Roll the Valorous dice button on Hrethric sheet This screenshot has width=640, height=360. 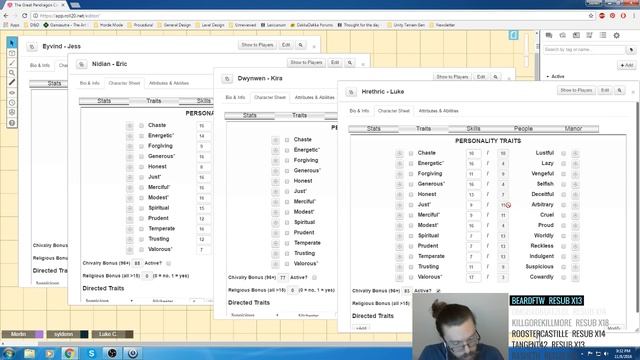[399, 277]
